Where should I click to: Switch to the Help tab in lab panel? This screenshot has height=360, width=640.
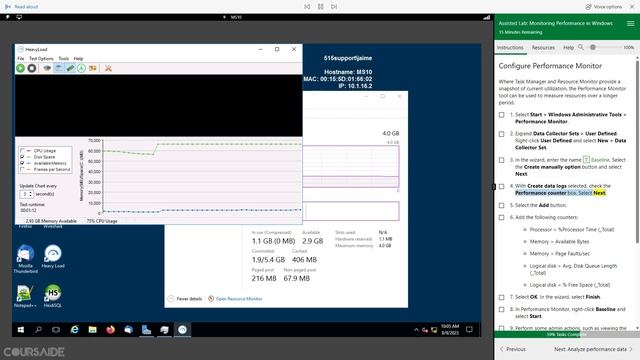point(568,48)
